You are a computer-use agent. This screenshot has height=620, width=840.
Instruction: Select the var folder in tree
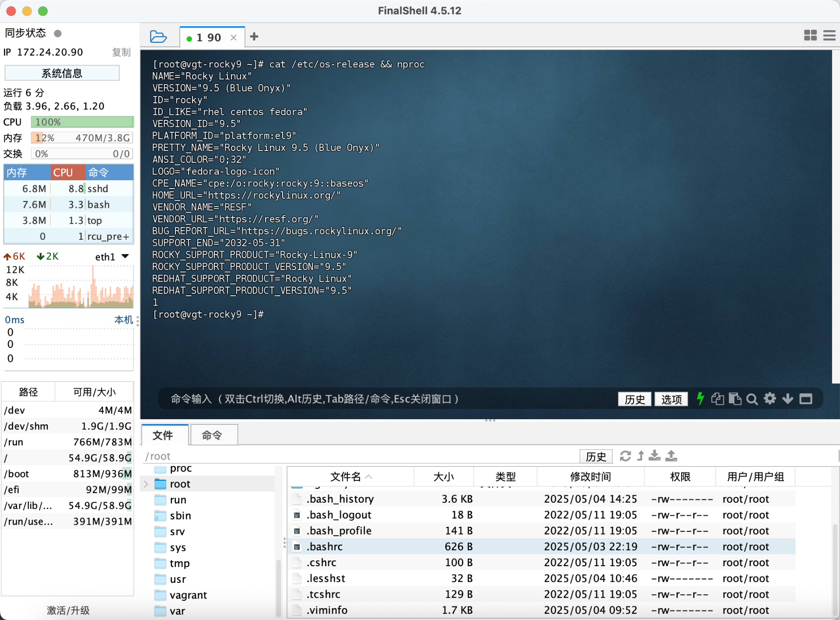click(177, 611)
